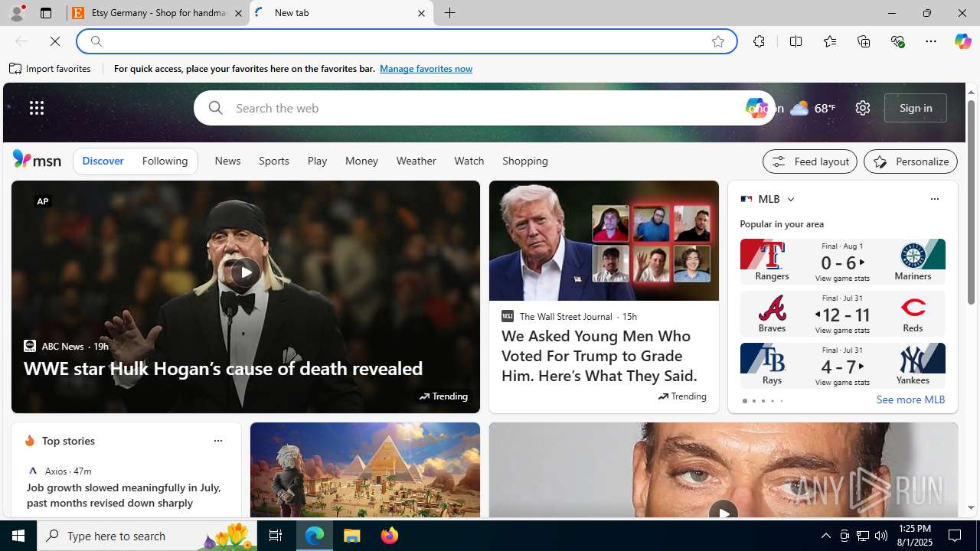The image size is (980, 551).
Task: Select second MLB card pagination dot
Action: pos(753,401)
